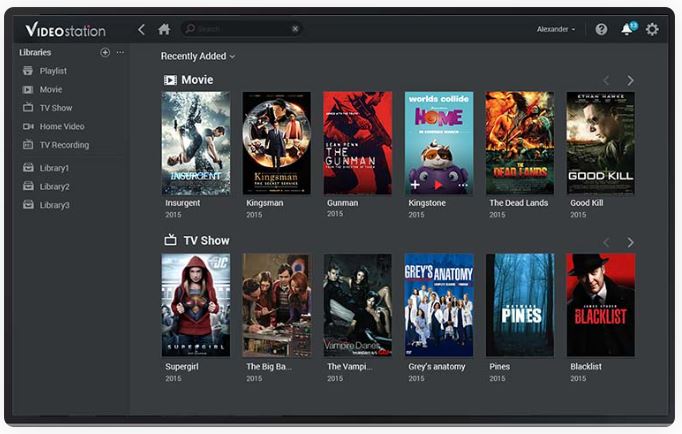Screen dimensions: 682x434
Task: Open settings with the gear icon
Action: (x=652, y=29)
